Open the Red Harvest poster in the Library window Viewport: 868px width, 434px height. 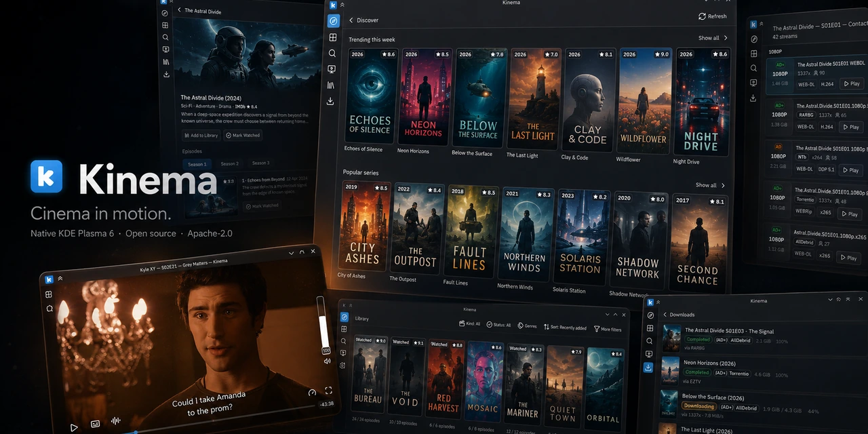(x=446, y=378)
